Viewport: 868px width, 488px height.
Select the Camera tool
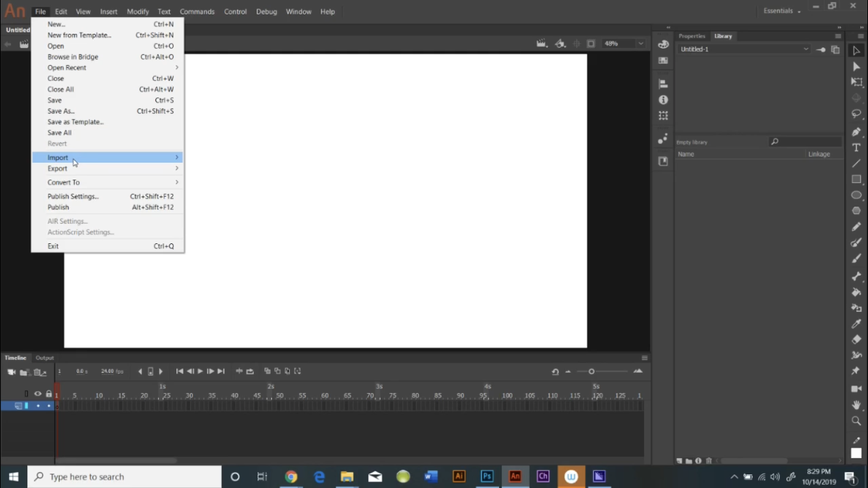[x=856, y=388]
